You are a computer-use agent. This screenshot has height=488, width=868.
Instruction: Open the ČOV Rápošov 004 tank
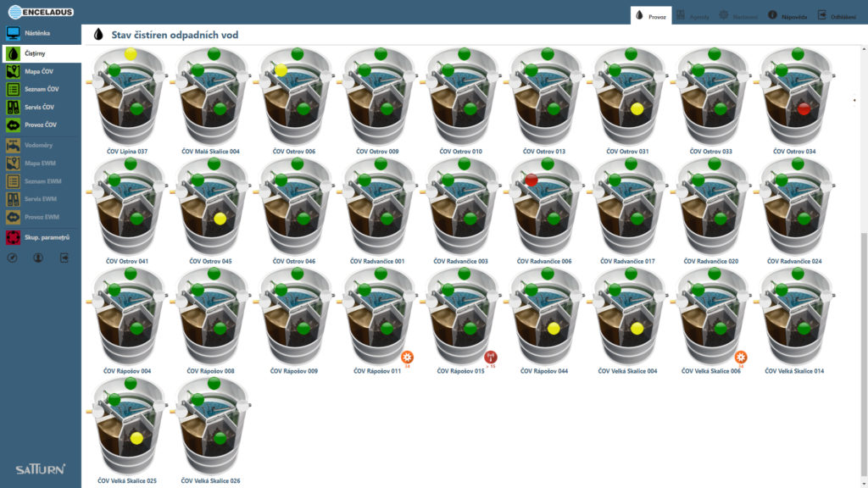point(127,317)
